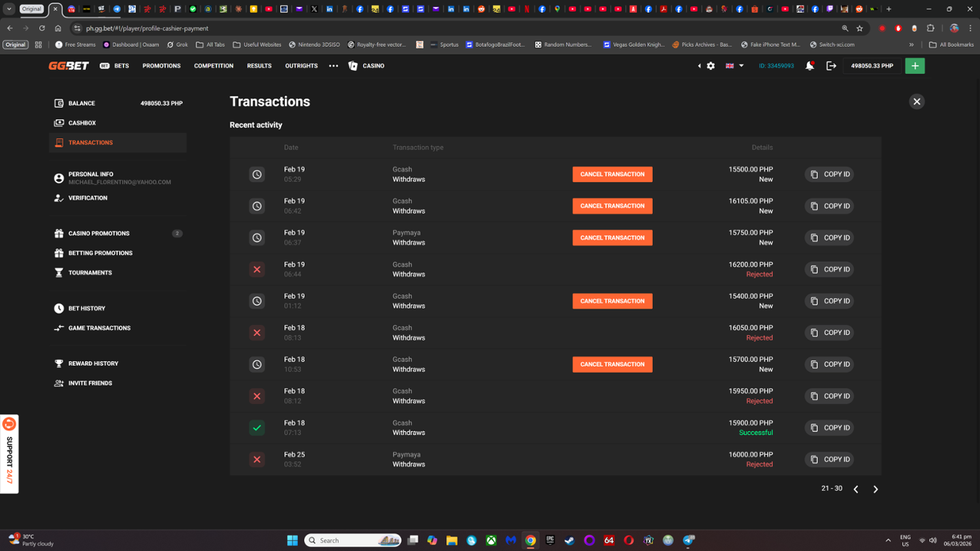980x551 pixels.
Task: Open Verification in the sidebar
Action: tap(88, 198)
